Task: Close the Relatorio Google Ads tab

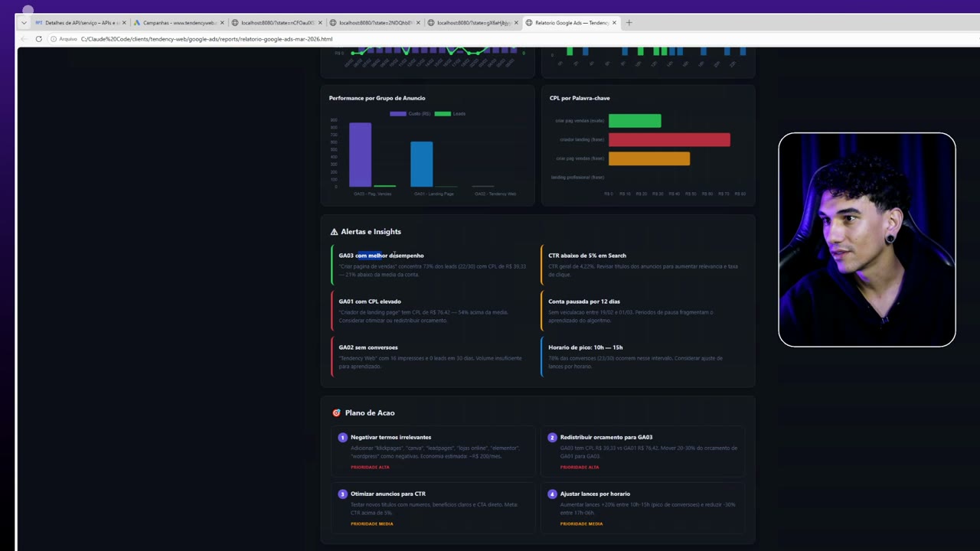Action: click(x=614, y=23)
